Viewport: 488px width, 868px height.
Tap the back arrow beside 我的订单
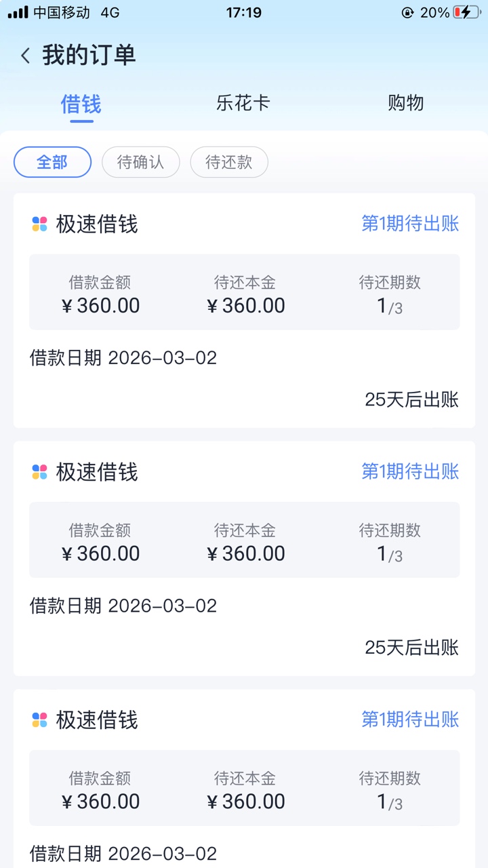point(26,56)
